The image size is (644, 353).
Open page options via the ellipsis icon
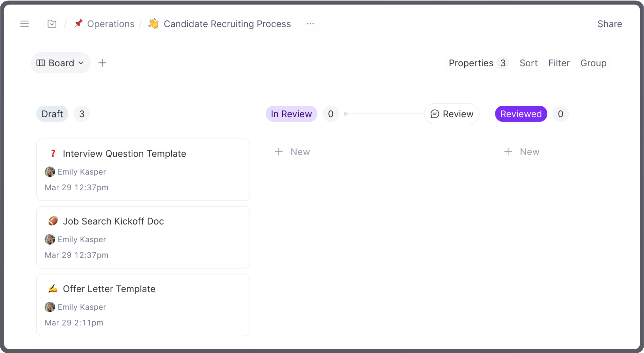tap(310, 24)
